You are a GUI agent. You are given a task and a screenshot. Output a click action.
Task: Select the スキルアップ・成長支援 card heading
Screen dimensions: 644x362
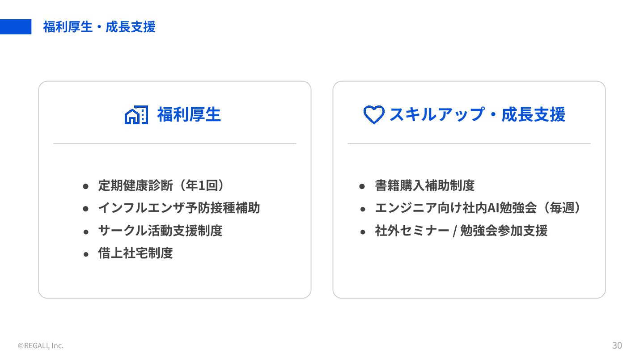pos(477,115)
